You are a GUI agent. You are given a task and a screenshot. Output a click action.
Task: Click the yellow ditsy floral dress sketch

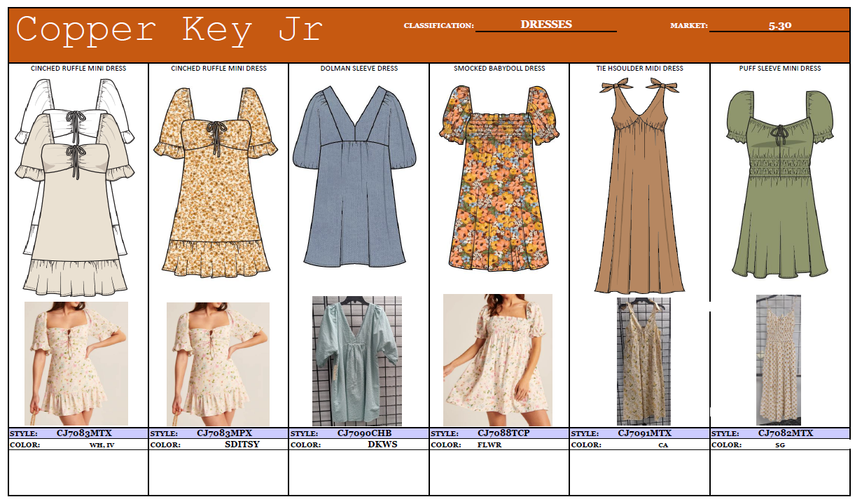click(216, 183)
